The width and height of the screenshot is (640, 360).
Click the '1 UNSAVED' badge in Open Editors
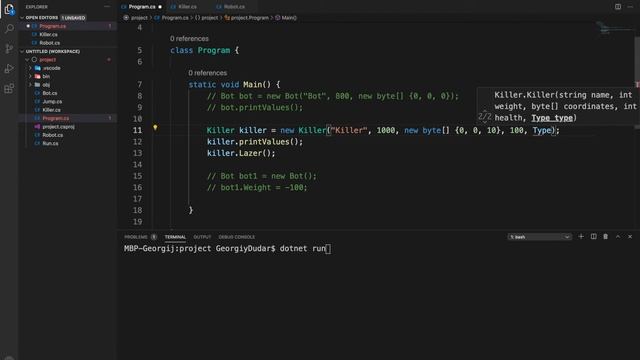[x=73, y=18]
